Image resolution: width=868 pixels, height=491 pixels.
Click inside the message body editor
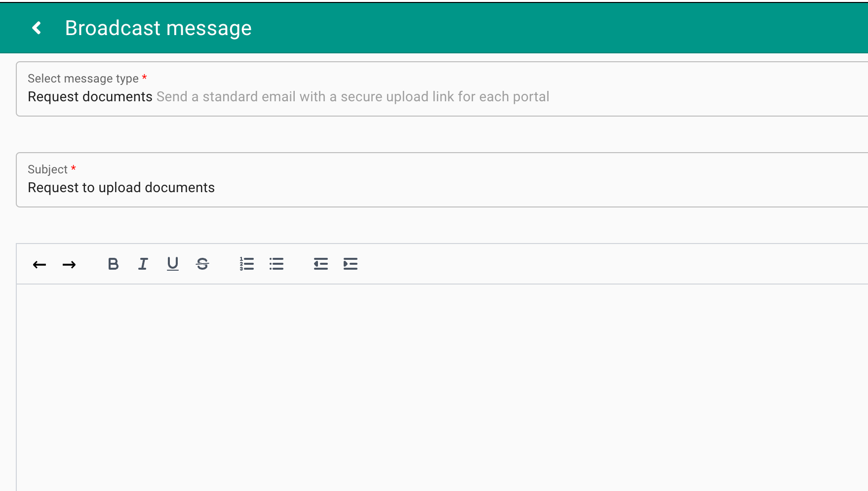click(x=442, y=388)
